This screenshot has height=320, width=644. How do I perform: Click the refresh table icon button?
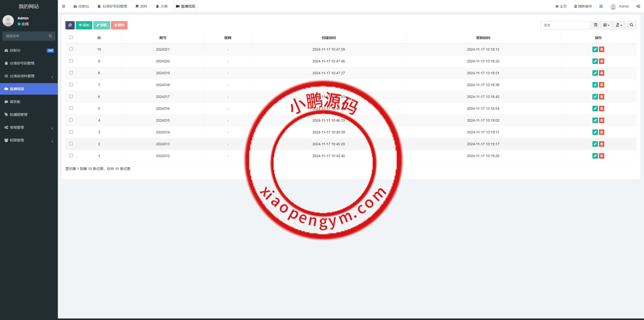point(70,25)
